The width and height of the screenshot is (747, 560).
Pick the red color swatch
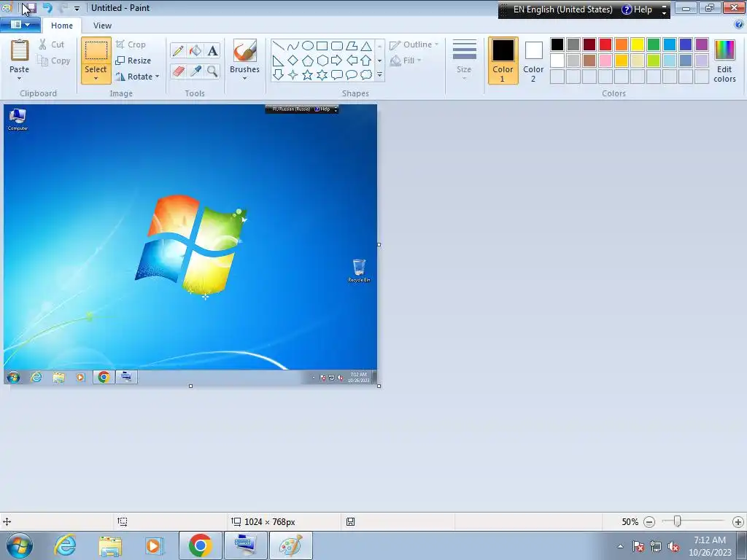(605, 44)
